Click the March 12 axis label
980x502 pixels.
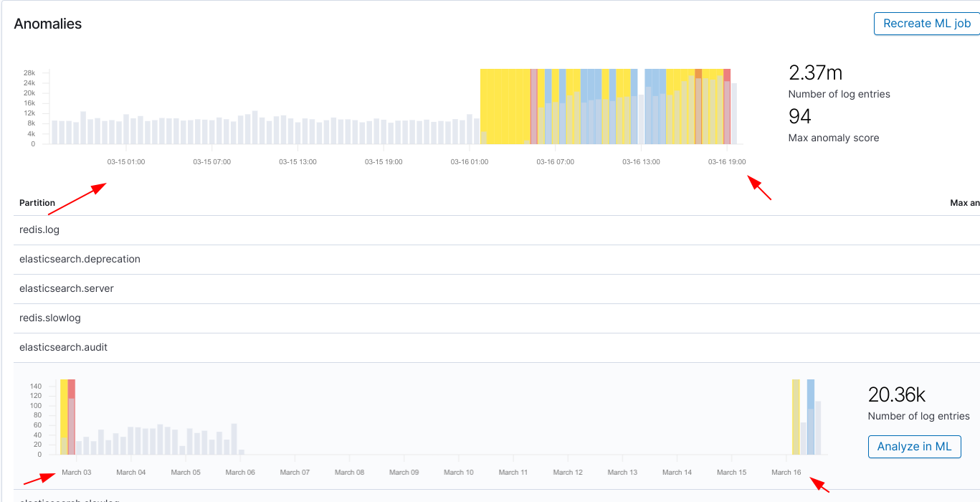(568, 473)
